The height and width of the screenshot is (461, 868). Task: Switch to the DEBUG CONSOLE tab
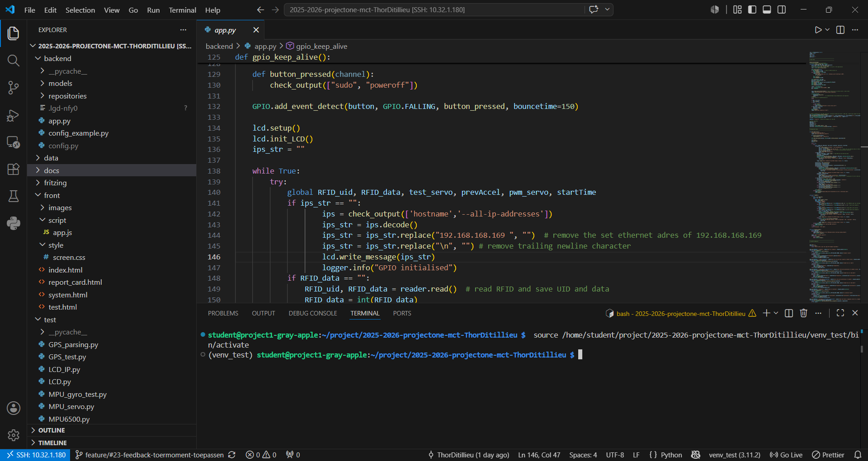tap(313, 313)
